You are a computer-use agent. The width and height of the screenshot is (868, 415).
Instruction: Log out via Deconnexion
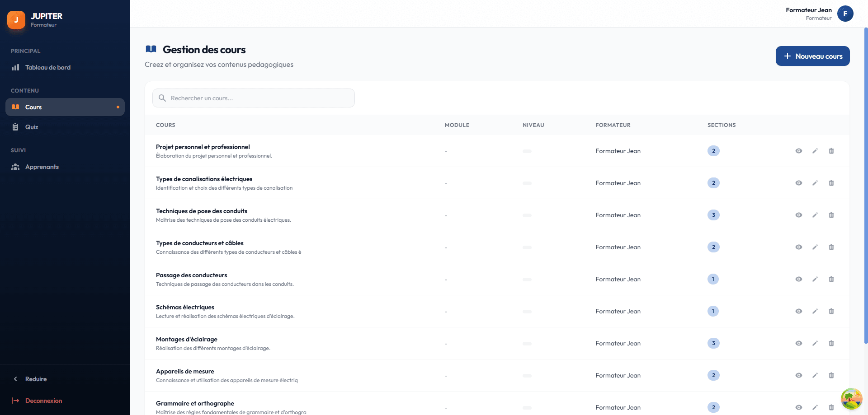65,401
